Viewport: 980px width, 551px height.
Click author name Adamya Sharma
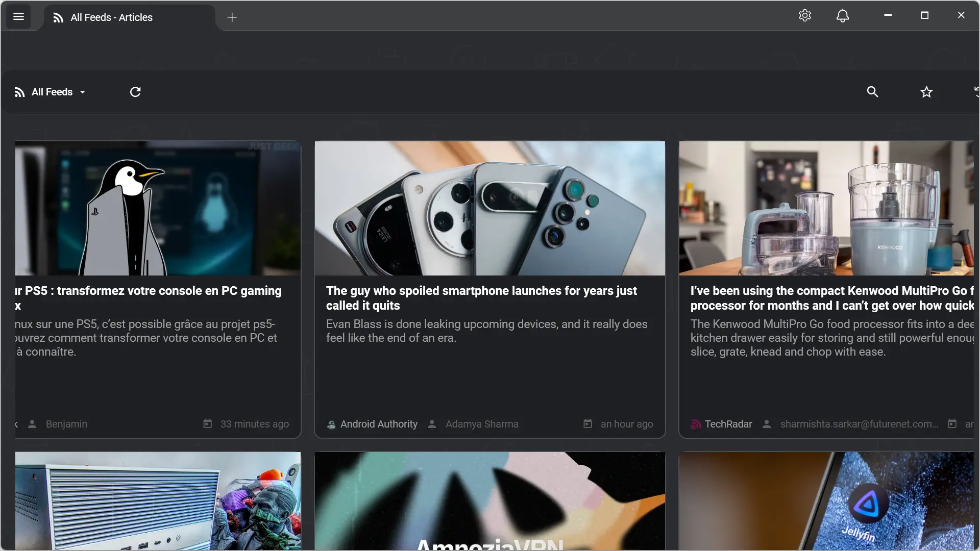coord(482,424)
